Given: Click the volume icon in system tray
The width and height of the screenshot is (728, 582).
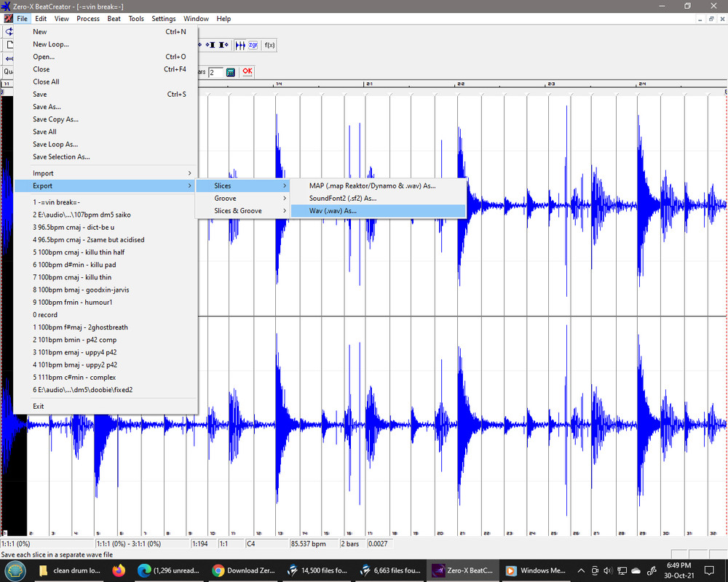Looking at the screenshot, I should click(608, 570).
